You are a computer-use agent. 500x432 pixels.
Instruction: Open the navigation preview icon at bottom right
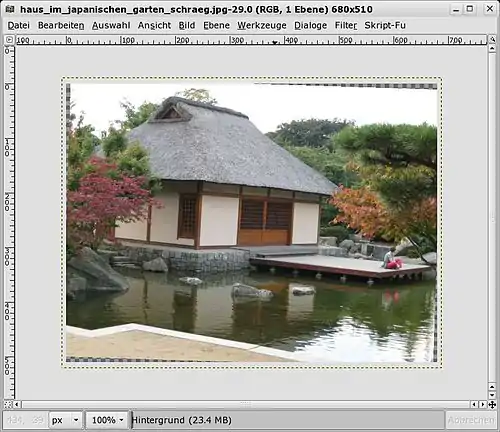pyautogui.click(x=492, y=405)
